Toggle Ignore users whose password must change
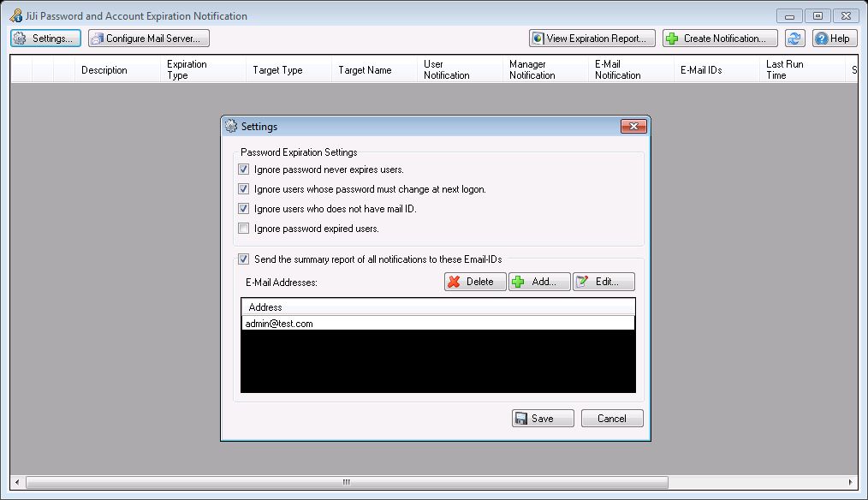 click(x=244, y=189)
